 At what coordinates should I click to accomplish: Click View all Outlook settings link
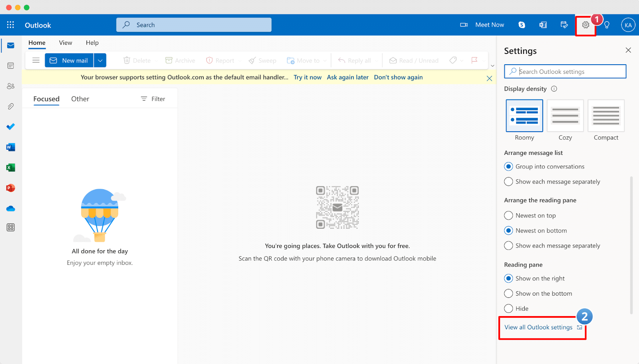[538, 327]
